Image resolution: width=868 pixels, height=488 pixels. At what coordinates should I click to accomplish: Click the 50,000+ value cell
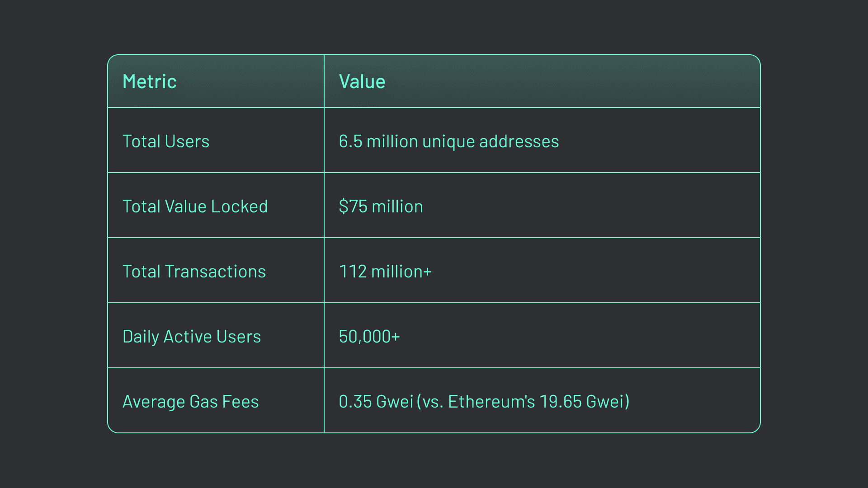click(369, 336)
